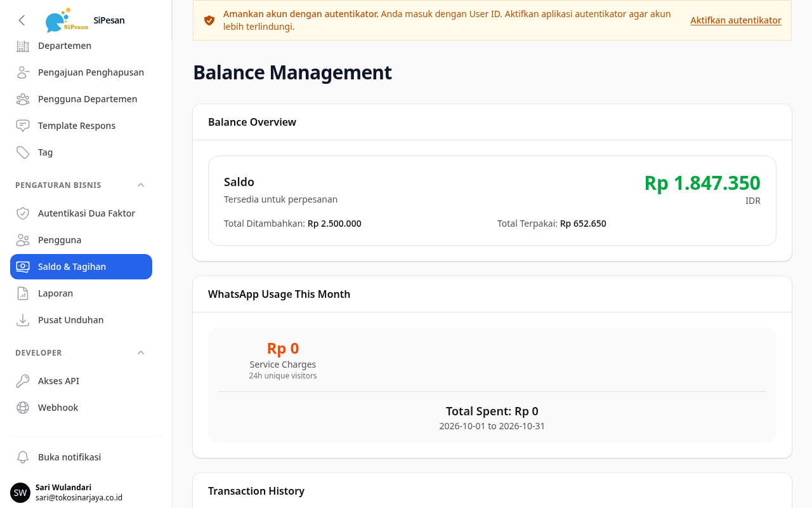
Task: Click the Laporan report icon
Action: click(x=23, y=293)
